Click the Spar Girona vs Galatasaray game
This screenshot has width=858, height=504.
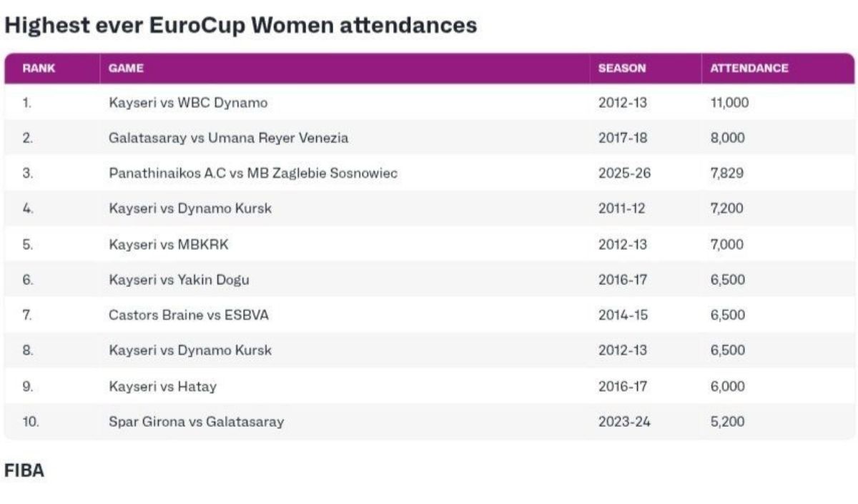click(x=196, y=422)
